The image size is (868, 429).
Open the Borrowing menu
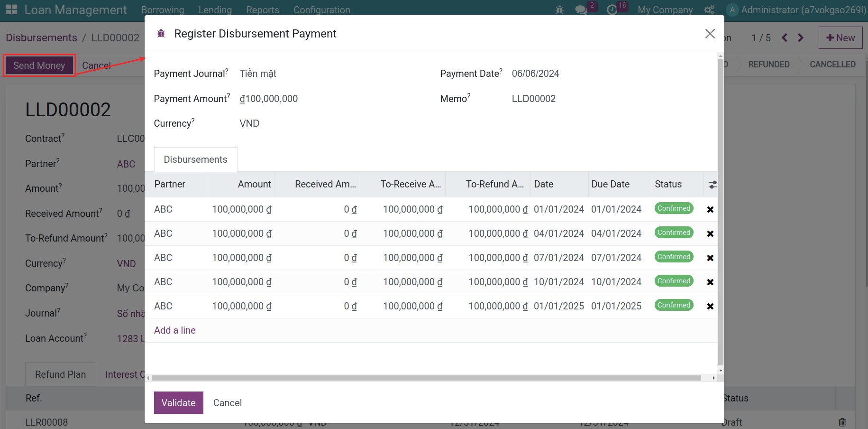coord(163,10)
